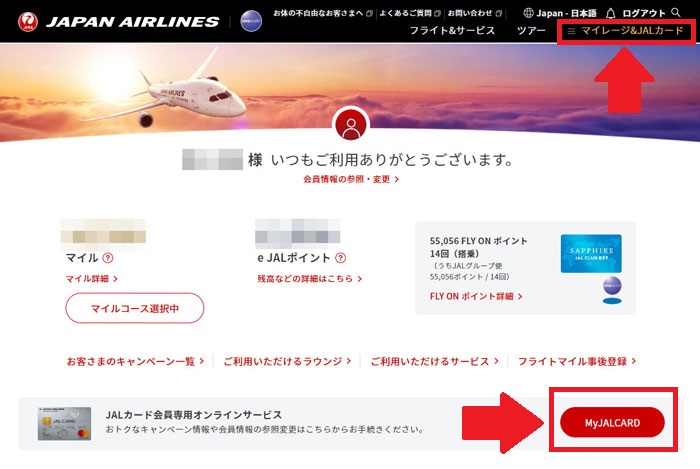Click the JAL crane logo icon

pos(28,22)
